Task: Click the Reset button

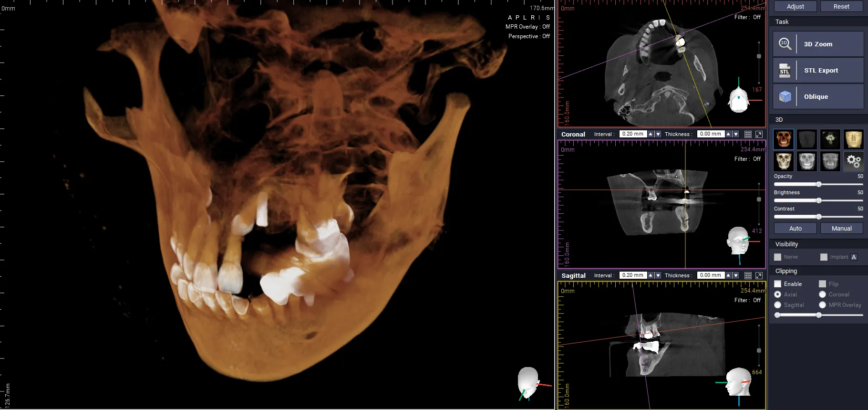Action: click(842, 6)
